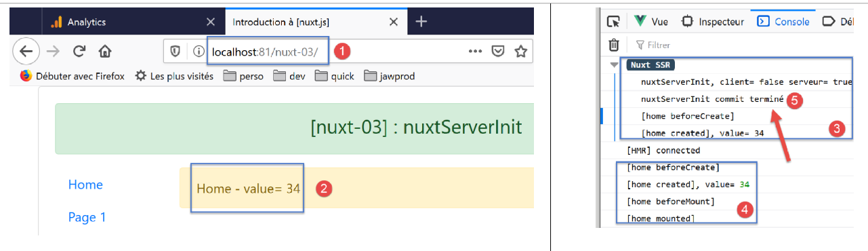Go back with the browser back arrow
Image resolution: width=868 pixels, height=251 pixels.
pos(26,52)
